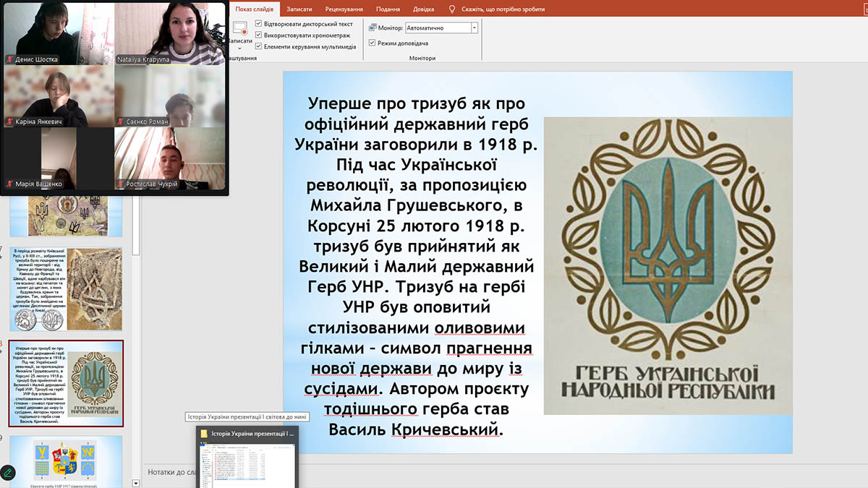The image size is (868, 488).
Task: Click muted mic icon for Денис Шостка
Action: tap(9, 59)
